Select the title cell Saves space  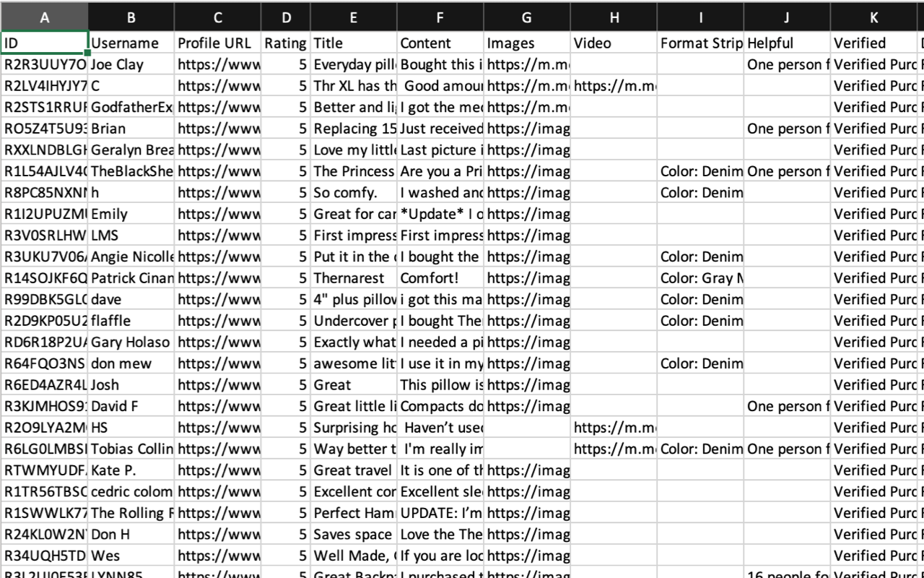tap(354, 535)
